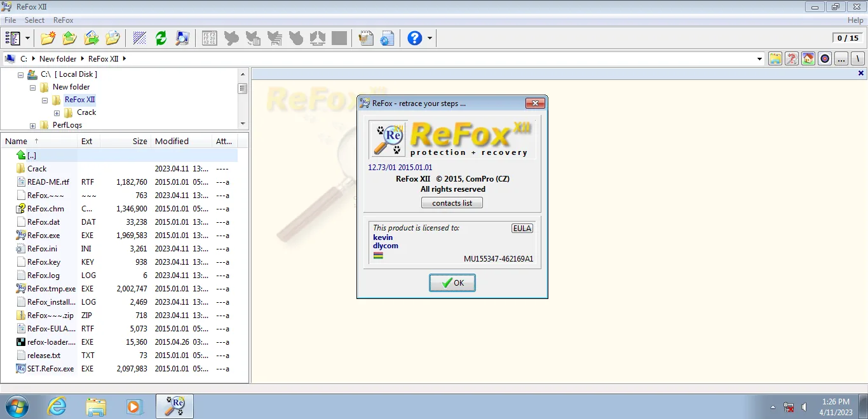This screenshot has width=868, height=419.
Task: Click the file list view mode icon
Action: (13, 38)
